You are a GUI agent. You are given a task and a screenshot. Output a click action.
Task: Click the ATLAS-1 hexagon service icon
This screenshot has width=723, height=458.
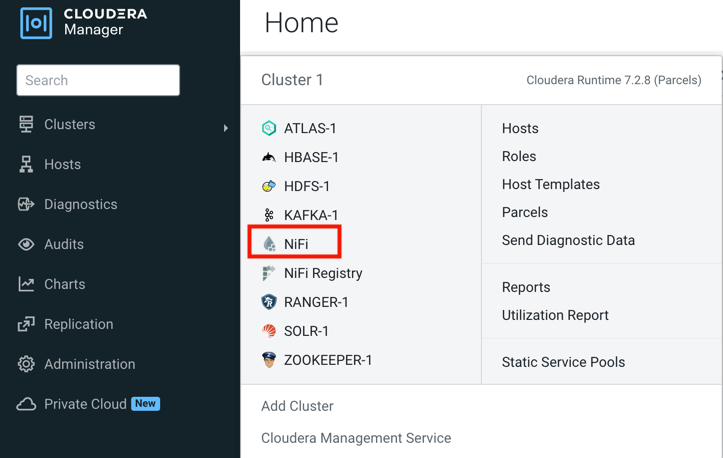[269, 128]
